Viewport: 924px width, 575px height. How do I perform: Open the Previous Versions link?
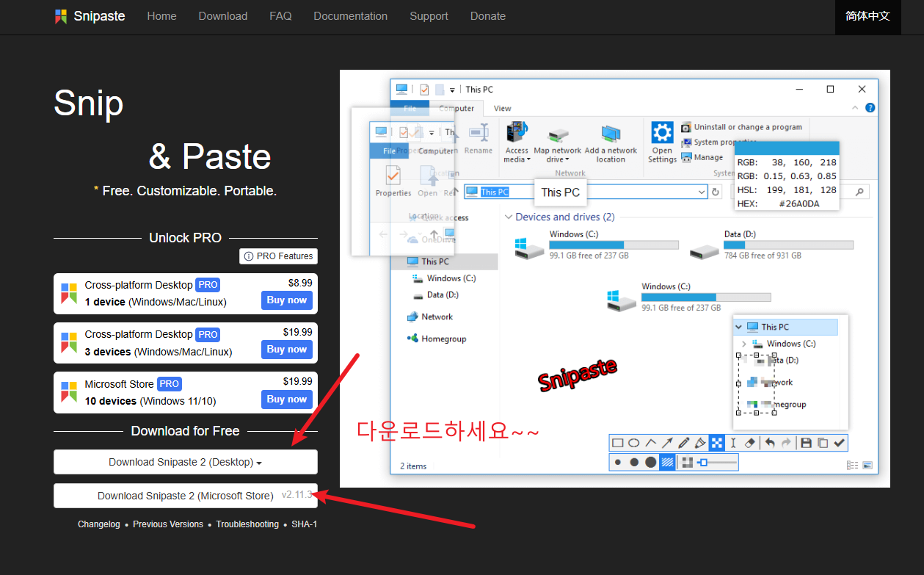[168, 524]
